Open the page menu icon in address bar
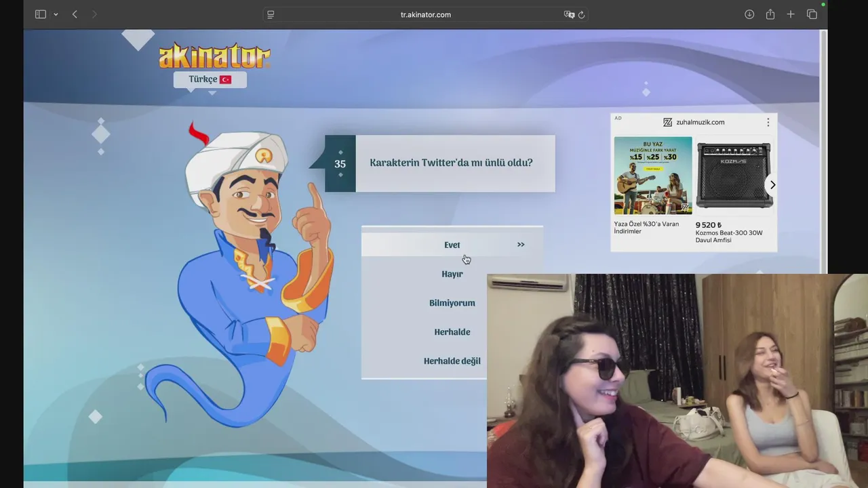This screenshot has height=488, width=868. tap(271, 14)
